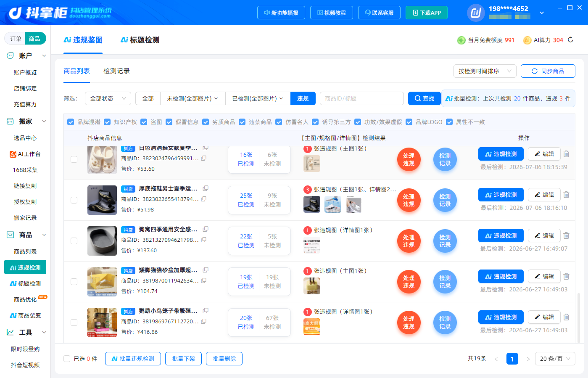Click trash icon for 矮脚猫猫砂盆 row

pyautogui.click(x=566, y=276)
